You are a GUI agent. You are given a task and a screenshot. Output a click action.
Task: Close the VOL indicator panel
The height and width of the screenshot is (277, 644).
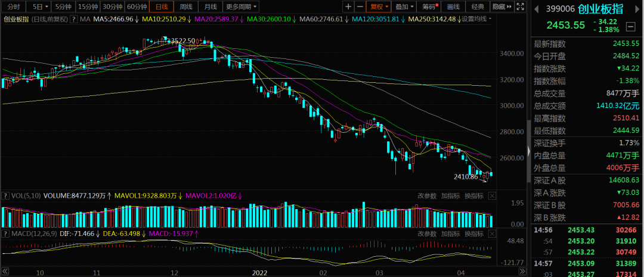492,196
